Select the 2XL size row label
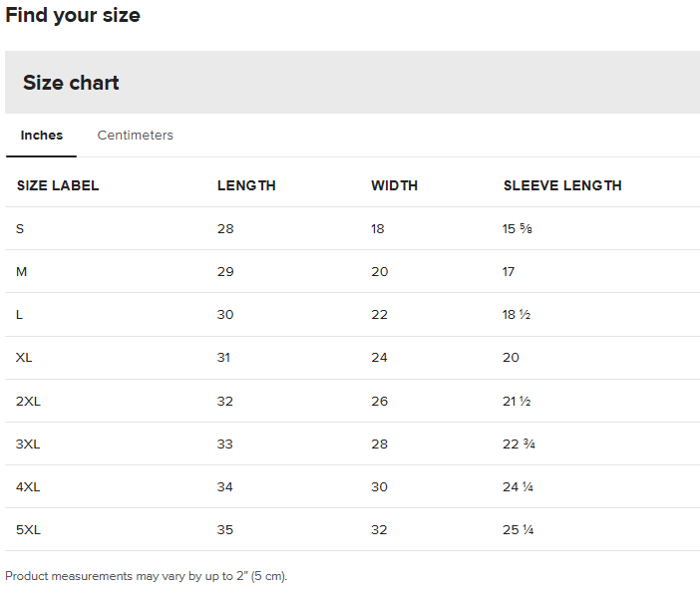This screenshot has width=700, height=594. (x=28, y=401)
